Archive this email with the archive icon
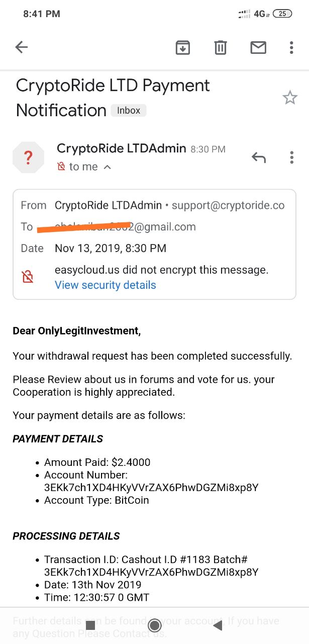Viewport: 309px width, 644px height. [x=182, y=47]
